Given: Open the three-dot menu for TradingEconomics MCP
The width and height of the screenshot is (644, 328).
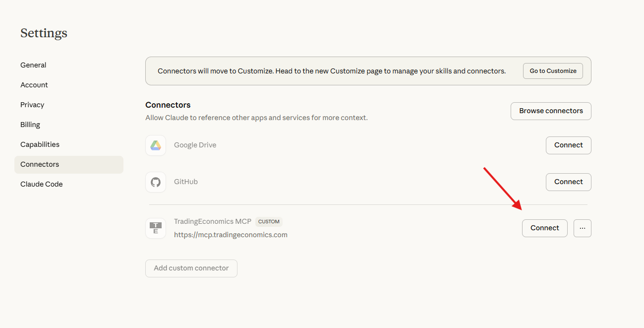Looking at the screenshot, I should point(582,228).
